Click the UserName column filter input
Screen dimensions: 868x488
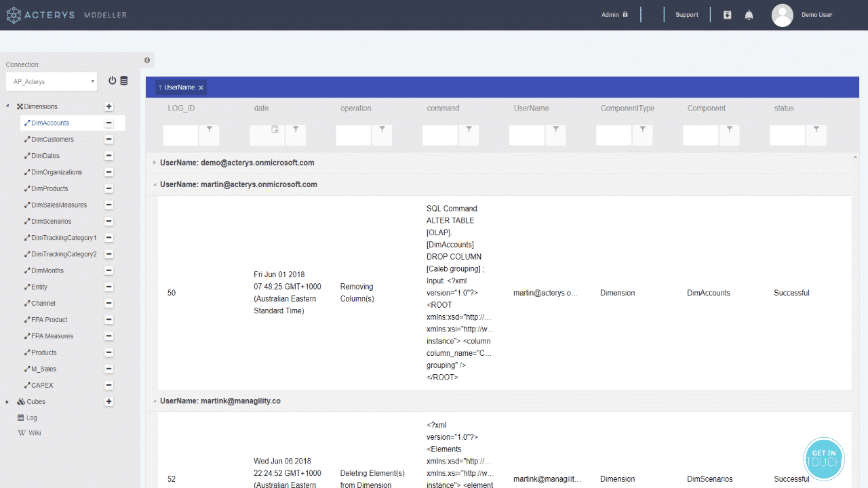(x=527, y=135)
